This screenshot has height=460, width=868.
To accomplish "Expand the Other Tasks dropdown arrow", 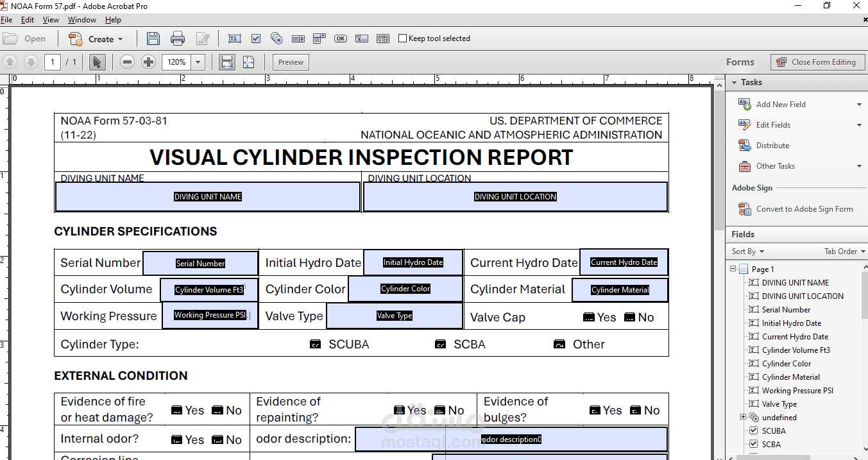I will (x=860, y=166).
